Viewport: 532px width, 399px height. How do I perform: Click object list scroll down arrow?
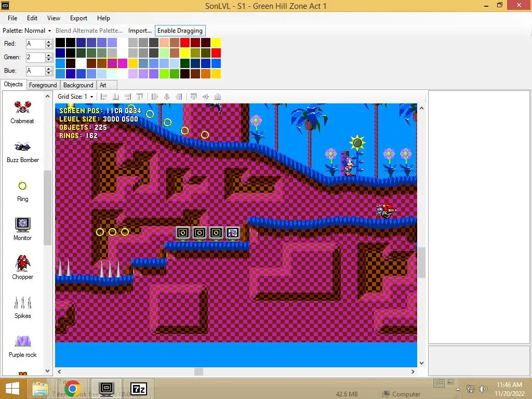[x=47, y=371]
